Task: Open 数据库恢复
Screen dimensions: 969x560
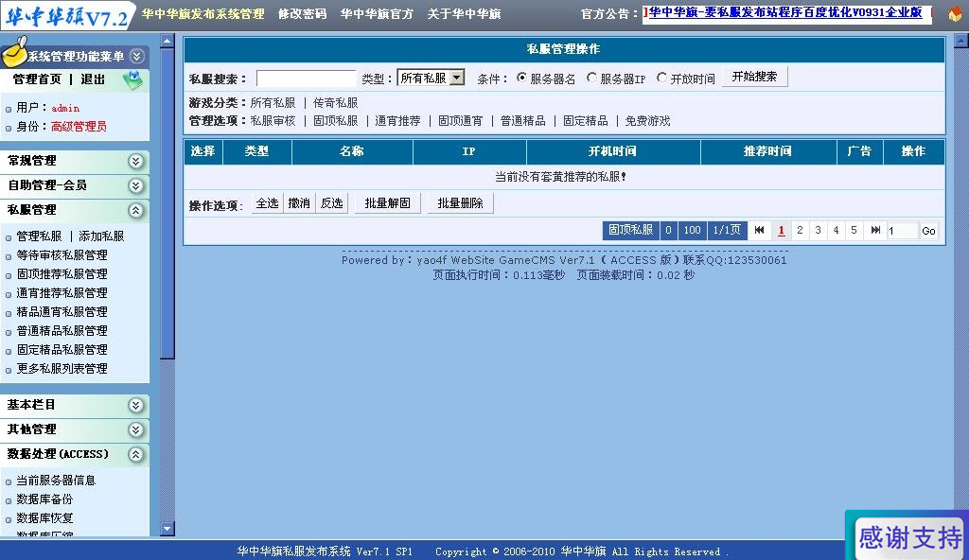Action: tap(44, 518)
